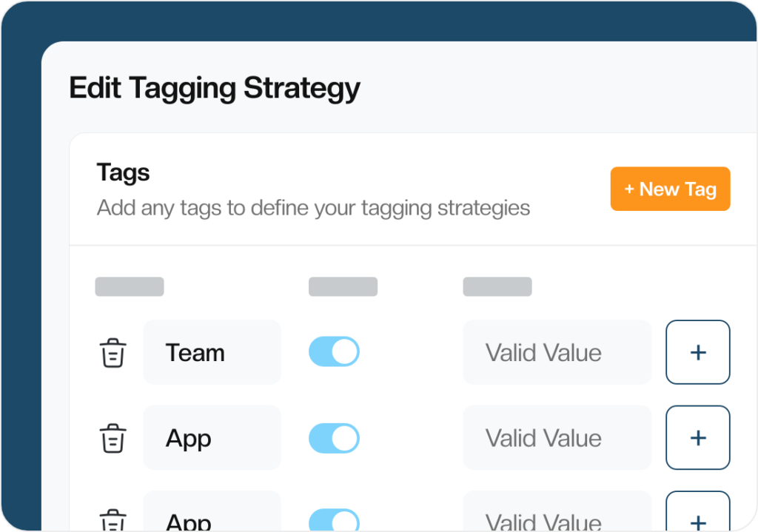Click inside Team's Valid Value input

pos(557,353)
